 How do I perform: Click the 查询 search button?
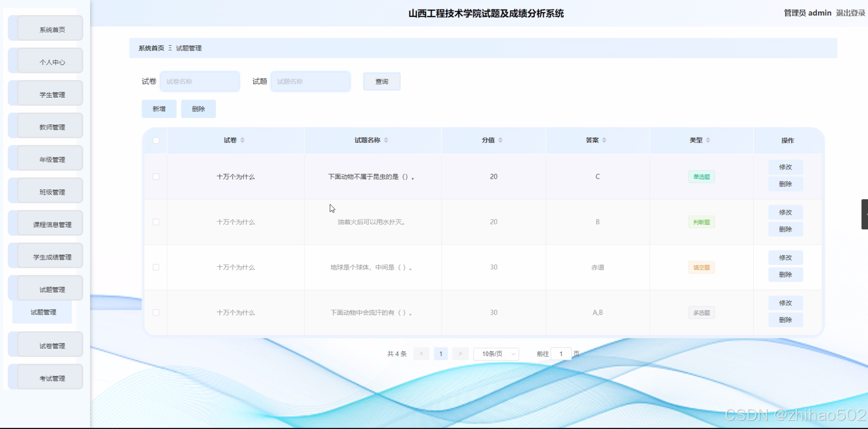[x=382, y=82]
